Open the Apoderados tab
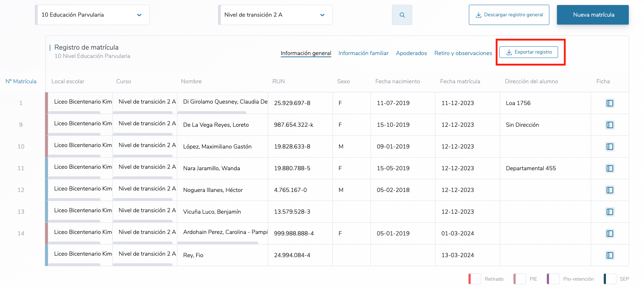This screenshot has height=289, width=644. pos(411,53)
